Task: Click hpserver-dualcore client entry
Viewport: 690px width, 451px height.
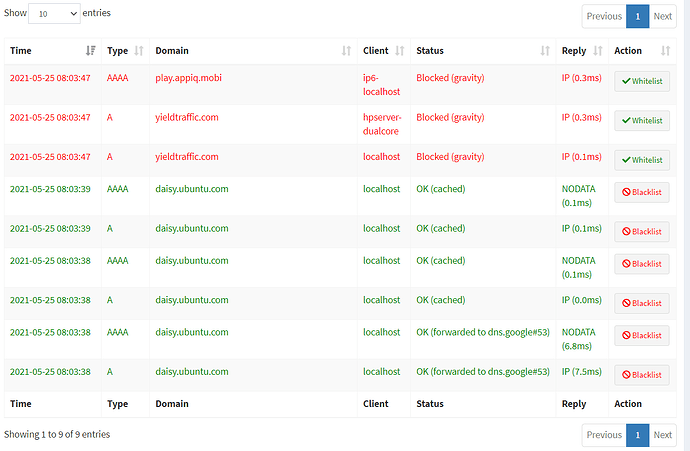Action: tap(381, 124)
